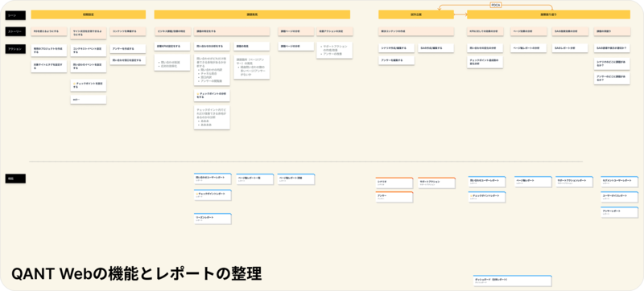The image size is (644, 291).
Task: Select story card 課題の特定をする
Action: 232,31
